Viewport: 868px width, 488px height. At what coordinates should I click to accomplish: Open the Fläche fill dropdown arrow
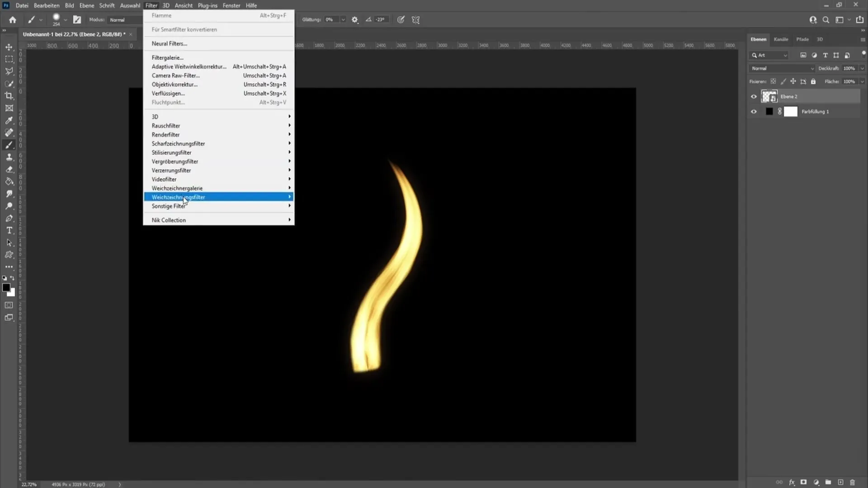tap(863, 82)
